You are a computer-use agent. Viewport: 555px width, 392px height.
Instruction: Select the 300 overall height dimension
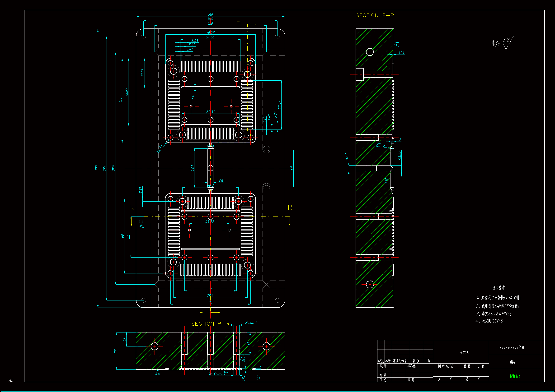pos(96,168)
